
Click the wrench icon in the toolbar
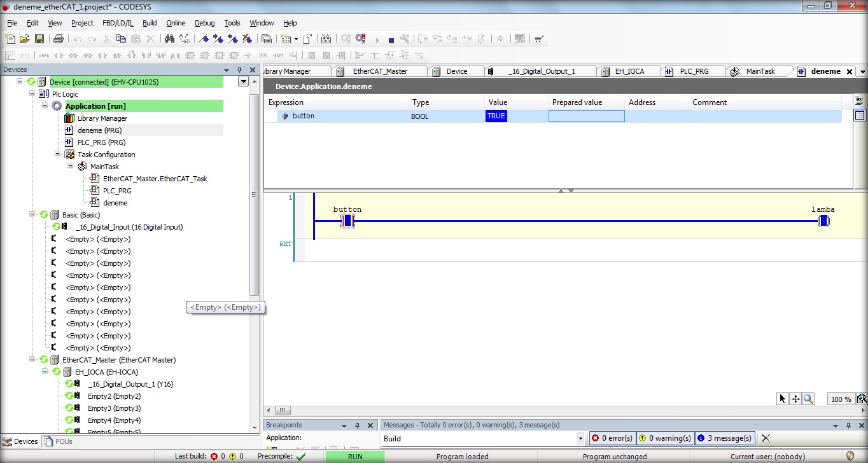(405, 39)
